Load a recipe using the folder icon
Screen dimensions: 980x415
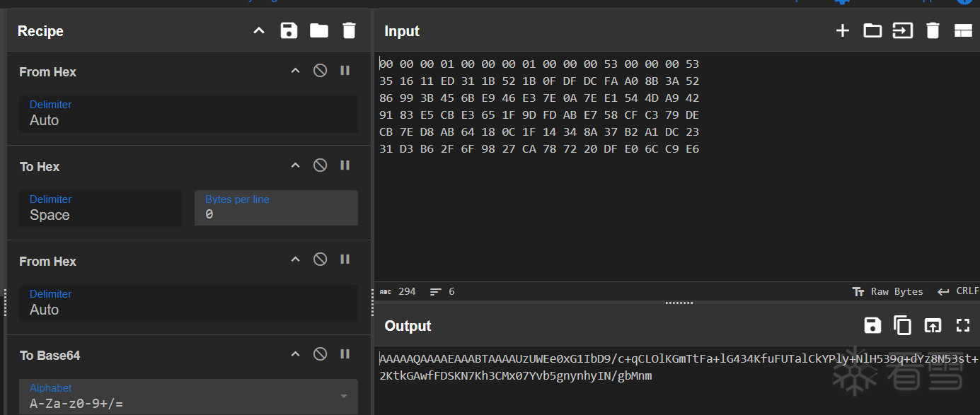(319, 30)
